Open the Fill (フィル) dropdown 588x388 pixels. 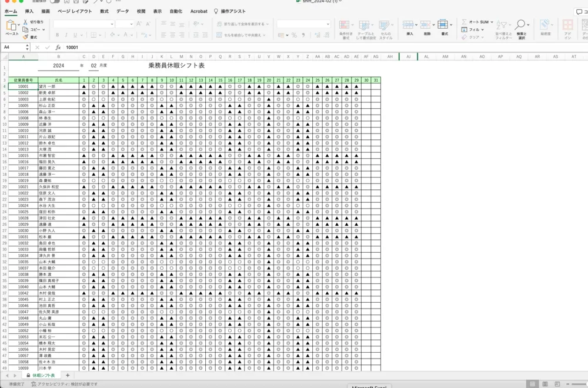click(484, 29)
